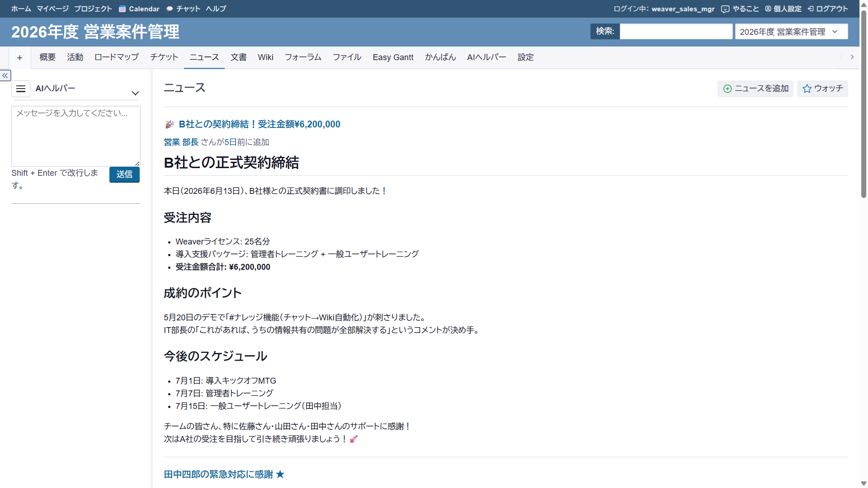Screen dimensions: 868x488
Task: Expand the AIヘルパー panel chevron
Action: click(x=135, y=94)
